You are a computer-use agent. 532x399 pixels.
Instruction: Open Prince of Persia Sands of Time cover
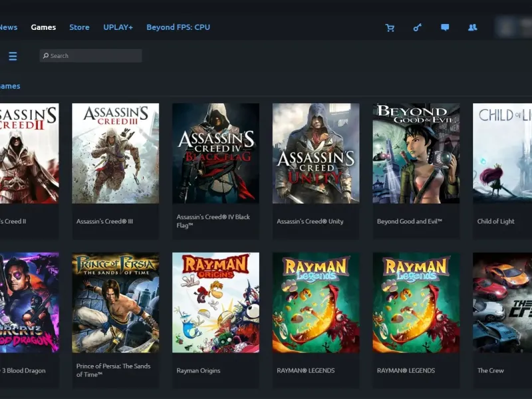[115, 303]
